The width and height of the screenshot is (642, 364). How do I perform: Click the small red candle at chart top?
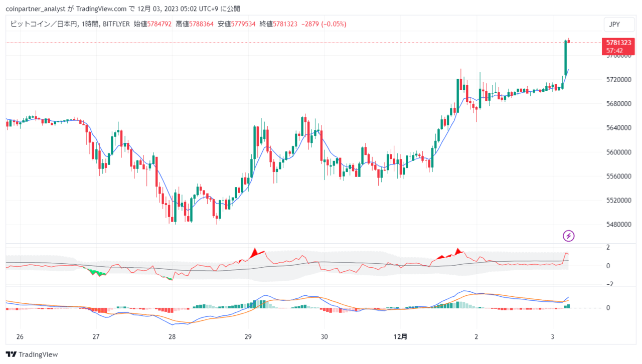[569, 41]
